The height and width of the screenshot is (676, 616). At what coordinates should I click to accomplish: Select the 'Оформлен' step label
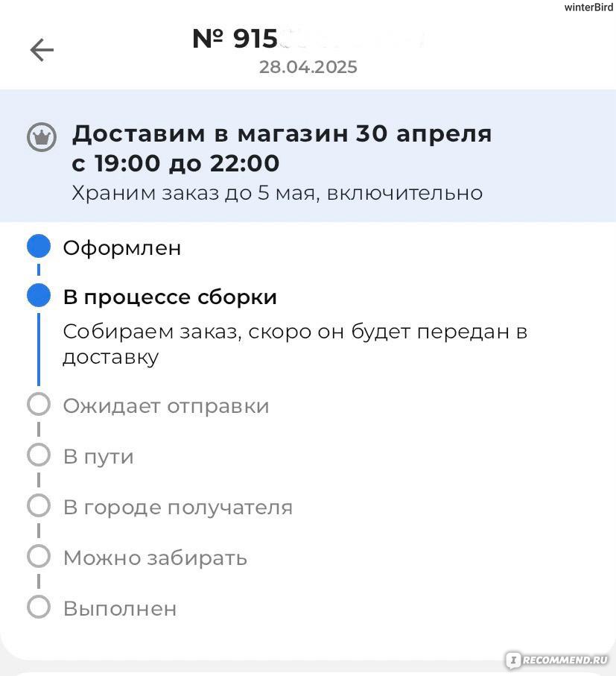122,248
